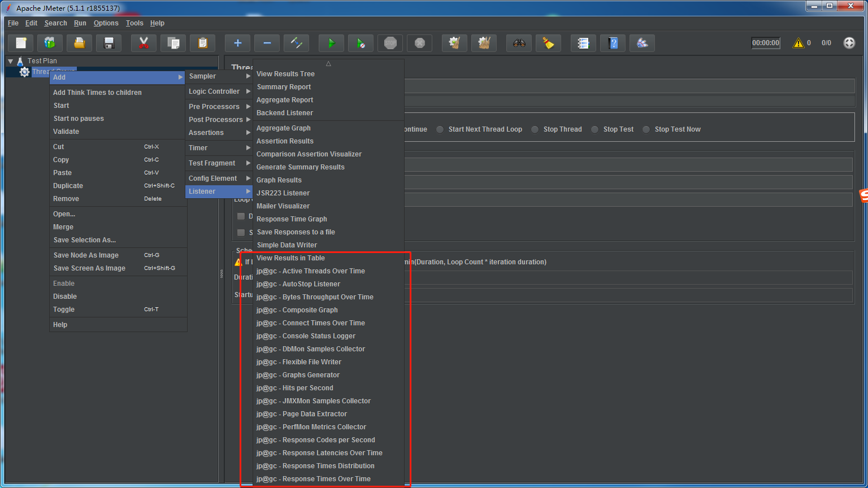
Task: Select the Stop Test Now radio button
Action: point(646,129)
